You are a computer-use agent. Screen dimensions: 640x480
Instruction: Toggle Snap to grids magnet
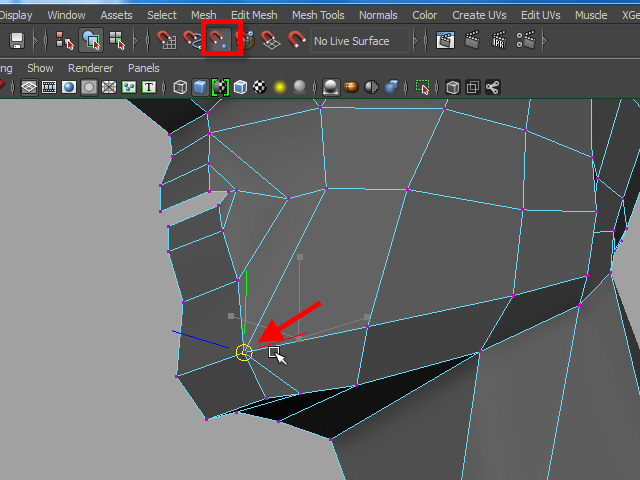(167, 40)
